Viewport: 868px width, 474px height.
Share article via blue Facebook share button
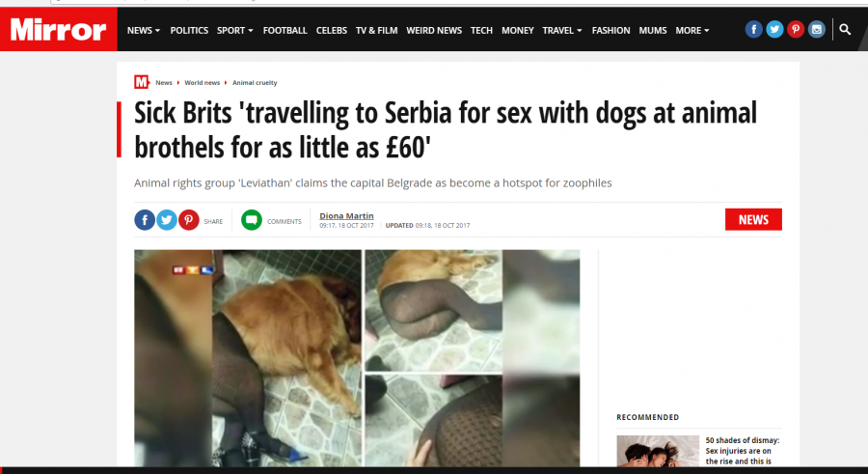(145, 220)
